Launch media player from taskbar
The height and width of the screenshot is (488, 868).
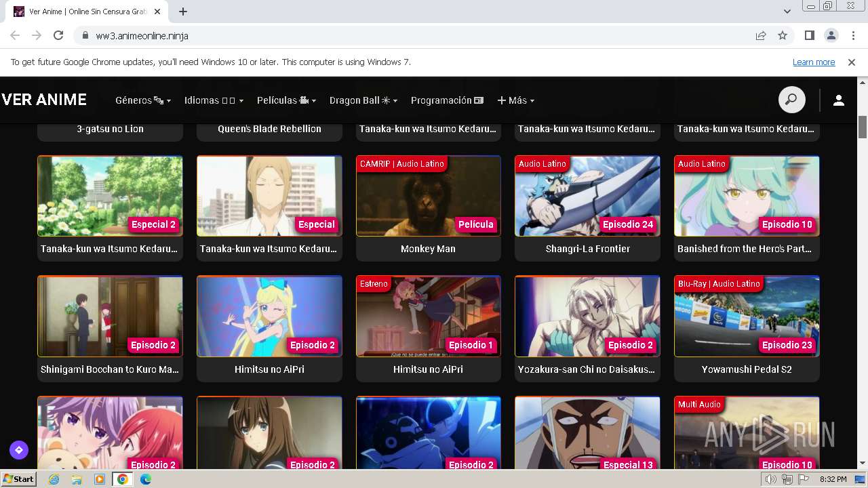(x=100, y=479)
